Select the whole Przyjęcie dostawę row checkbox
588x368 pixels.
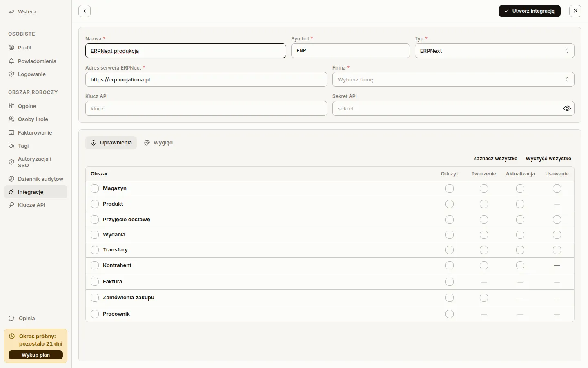95,220
